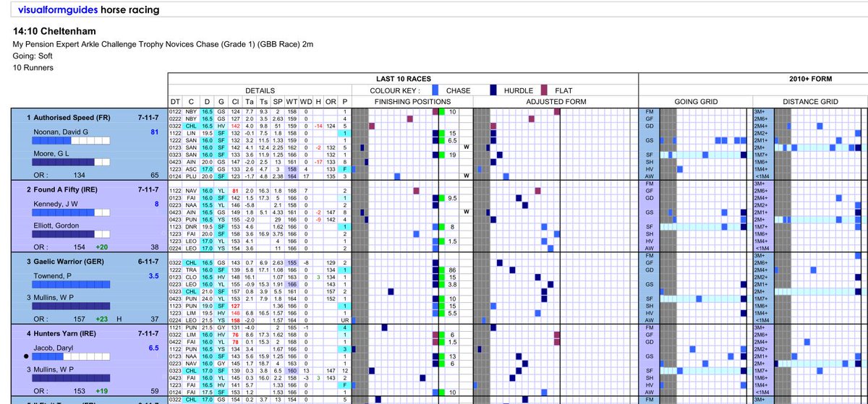Click the 'UR' position in Gaelic Warrior's form
This screenshot has width=868, height=404.
coord(345,320)
